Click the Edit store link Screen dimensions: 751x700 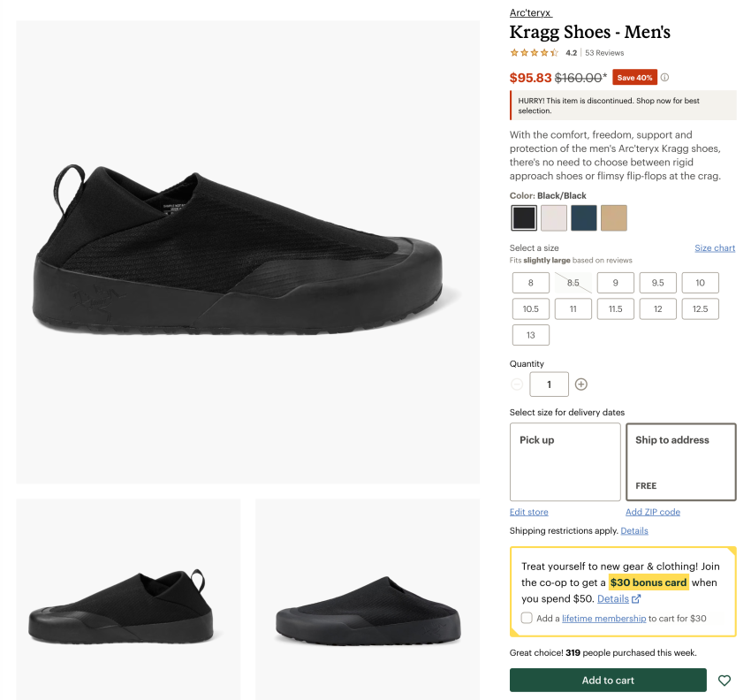[x=529, y=513]
